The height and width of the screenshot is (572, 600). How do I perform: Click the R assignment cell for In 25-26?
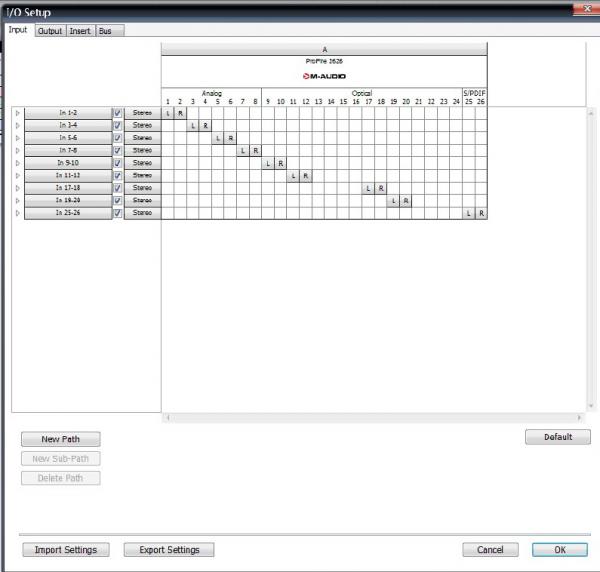481,213
